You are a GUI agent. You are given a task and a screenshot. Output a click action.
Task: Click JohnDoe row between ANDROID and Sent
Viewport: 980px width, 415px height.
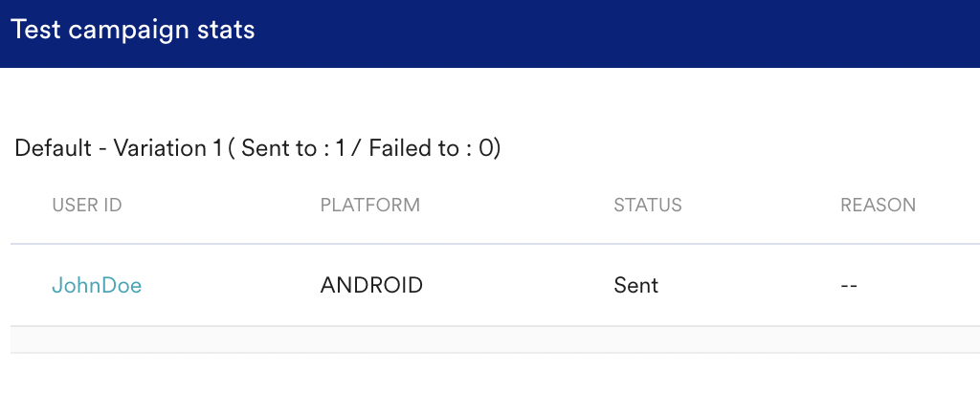tap(517, 285)
